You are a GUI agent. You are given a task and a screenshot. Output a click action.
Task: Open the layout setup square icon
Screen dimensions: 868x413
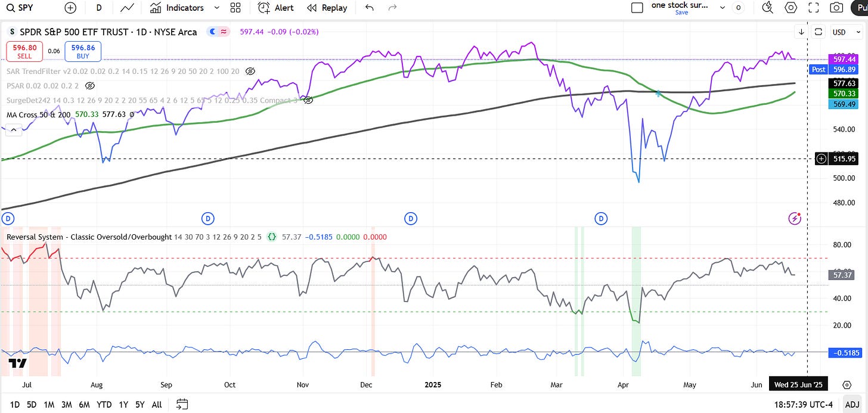(637, 8)
